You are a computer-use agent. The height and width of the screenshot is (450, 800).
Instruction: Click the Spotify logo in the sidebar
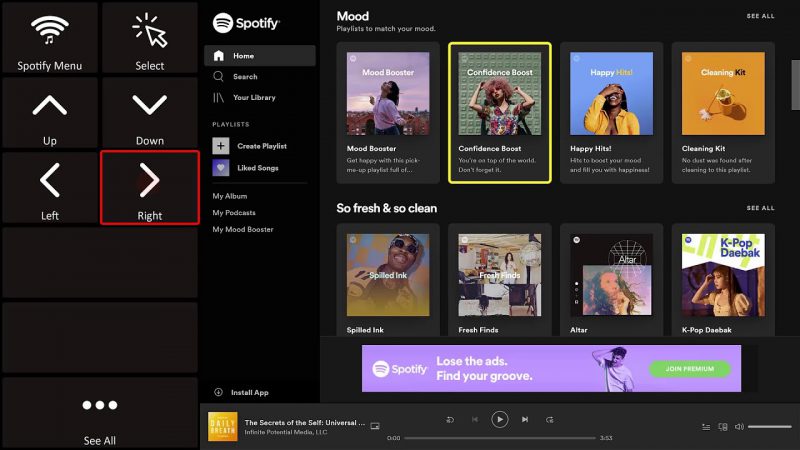pos(246,23)
